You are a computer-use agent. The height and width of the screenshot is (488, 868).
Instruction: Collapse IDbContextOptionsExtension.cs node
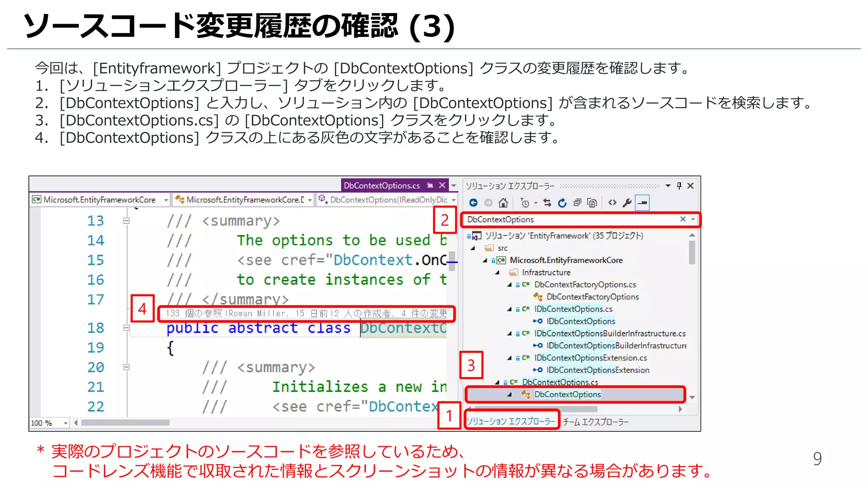click(x=510, y=358)
